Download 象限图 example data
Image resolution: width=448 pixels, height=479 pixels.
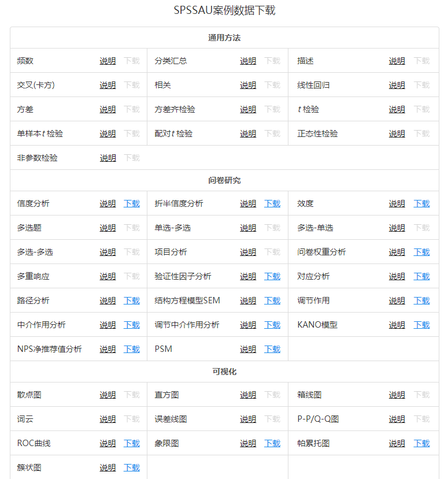[x=272, y=443]
